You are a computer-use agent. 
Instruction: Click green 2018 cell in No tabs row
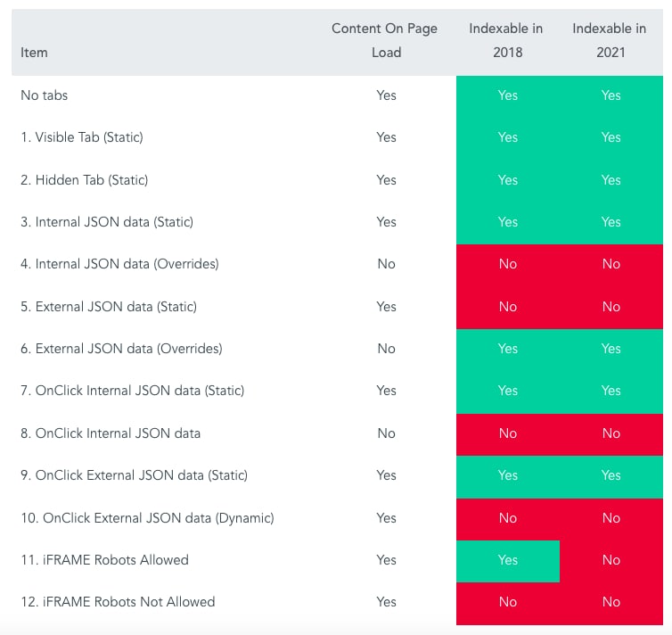pos(508,95)
